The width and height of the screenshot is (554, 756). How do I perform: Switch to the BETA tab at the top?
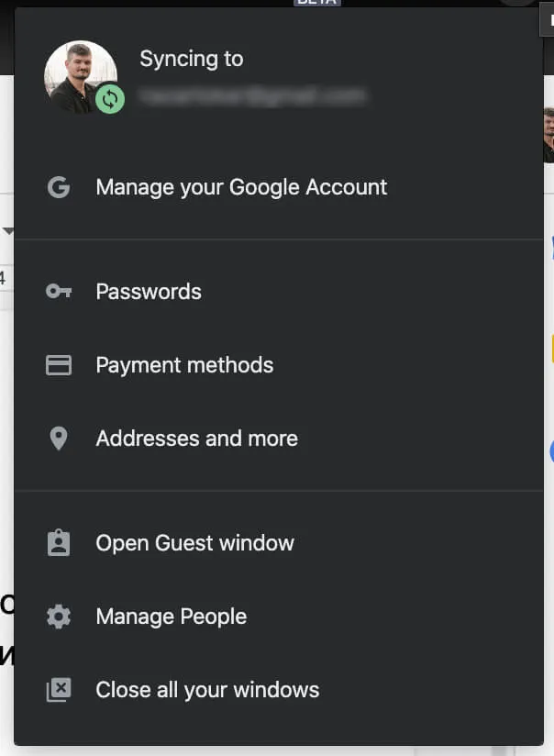coord(316,3)
